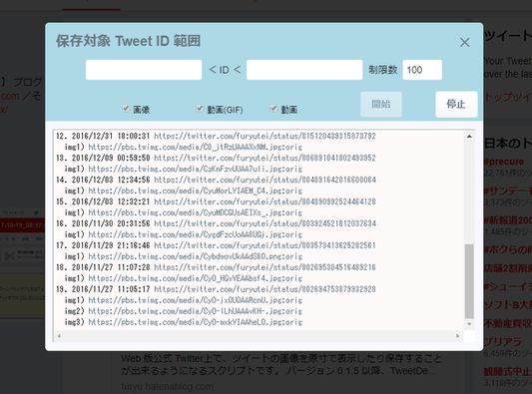Click the 保存対象 Tweet ID 範囲 dialog title
Viewport: 532px width, 394px height.
click(x=128, y=41)
